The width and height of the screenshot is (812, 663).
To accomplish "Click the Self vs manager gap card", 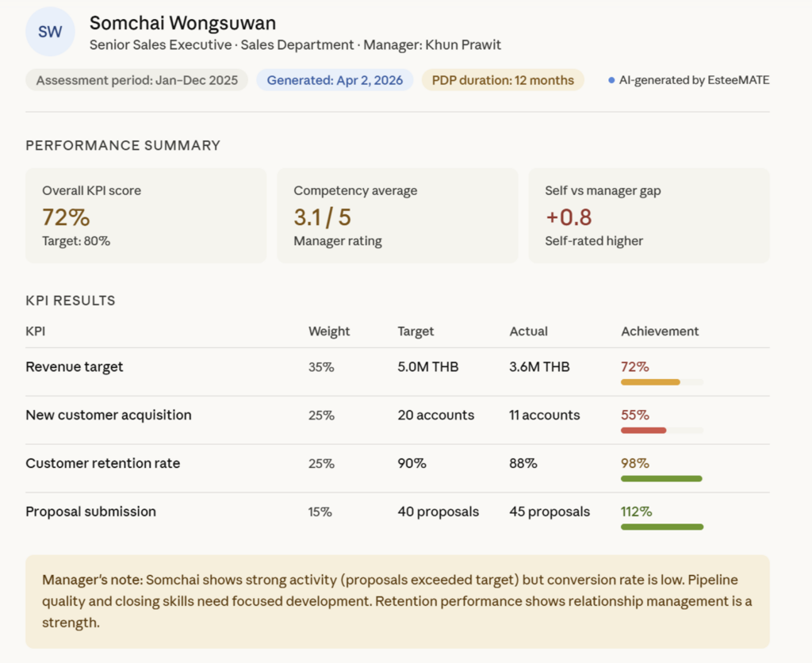I will click(649, 215).
